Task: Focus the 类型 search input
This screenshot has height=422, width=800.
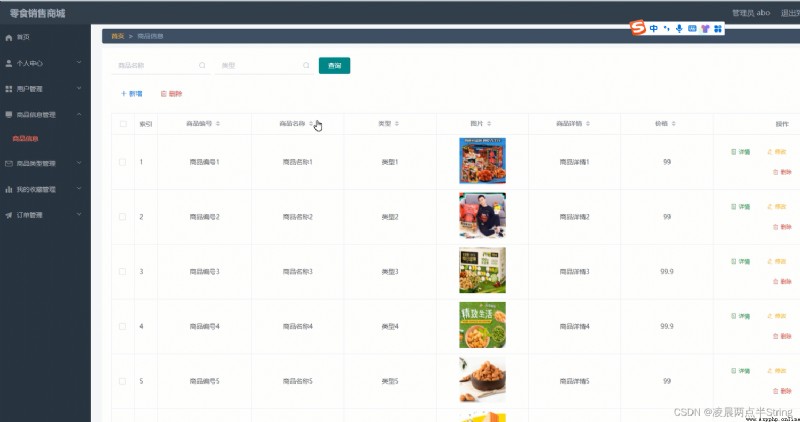Action: tap(264, 65)
